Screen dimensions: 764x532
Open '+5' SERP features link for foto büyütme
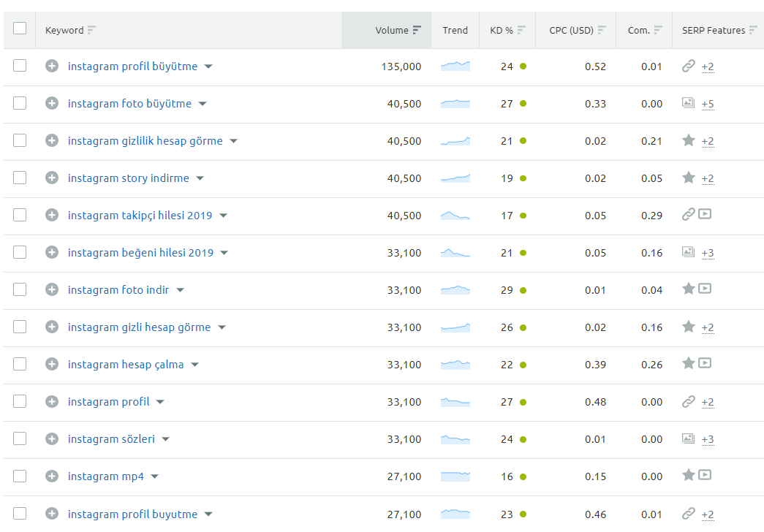coord(708,104)
